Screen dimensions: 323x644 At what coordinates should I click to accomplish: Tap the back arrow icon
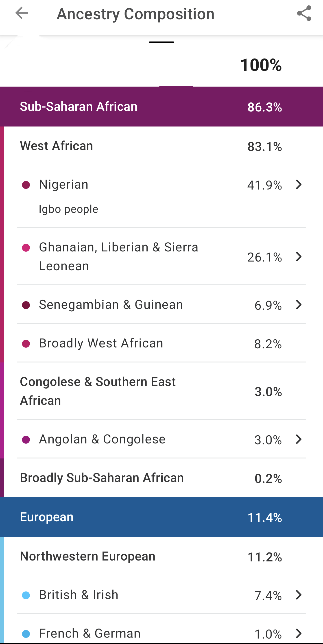click(x=22, y=13)
